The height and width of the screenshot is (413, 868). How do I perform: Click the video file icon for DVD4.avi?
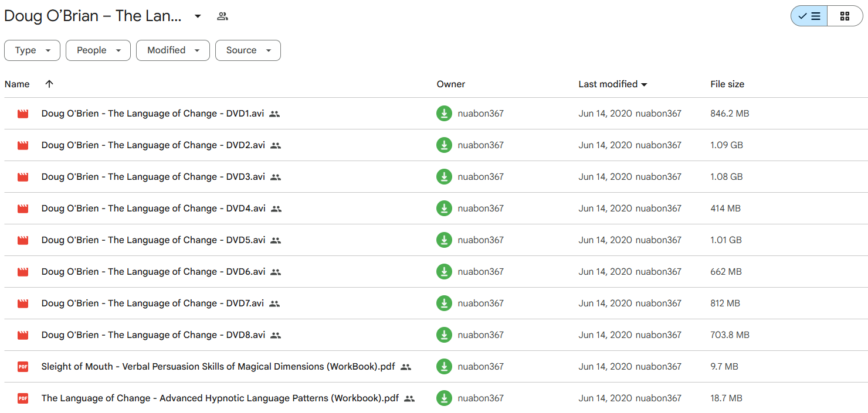click(x=23, y=209)
